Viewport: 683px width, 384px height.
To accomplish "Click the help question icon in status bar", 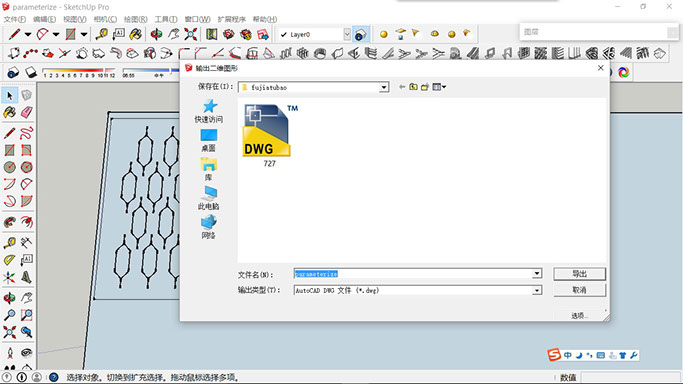I will coord(54,377).
